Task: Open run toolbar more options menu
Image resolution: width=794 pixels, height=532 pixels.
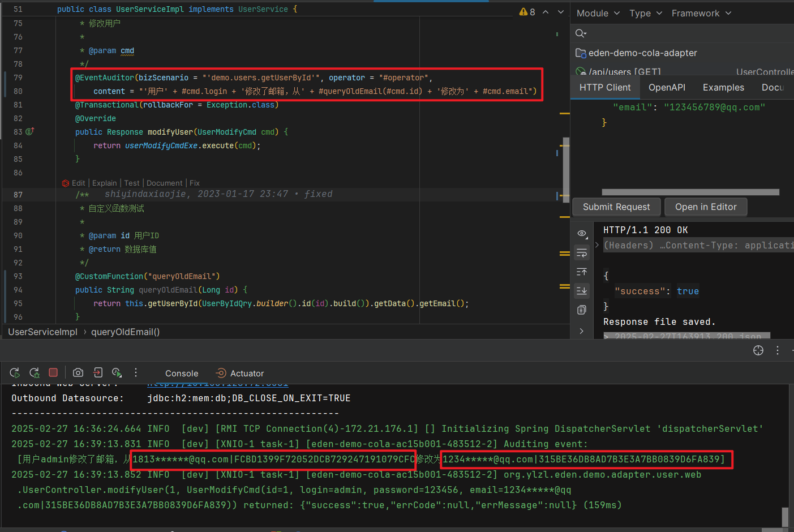Action: click(136, 372)
